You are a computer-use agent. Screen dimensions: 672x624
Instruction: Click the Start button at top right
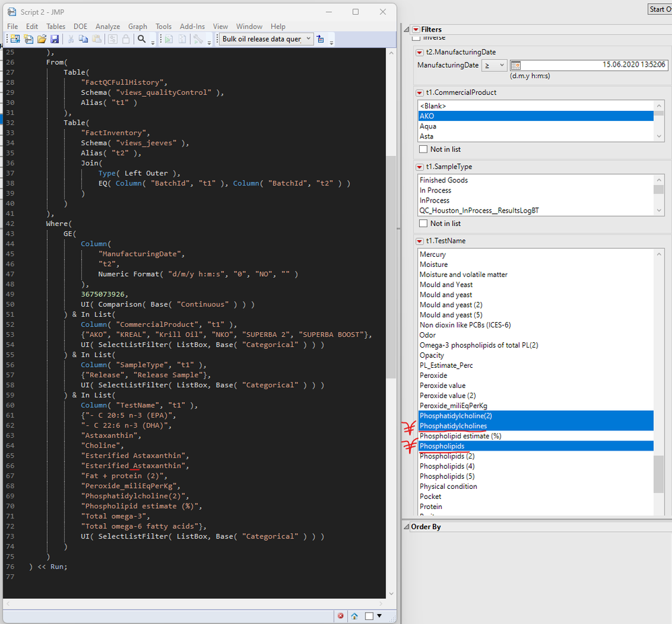click(x=662, y=9)
